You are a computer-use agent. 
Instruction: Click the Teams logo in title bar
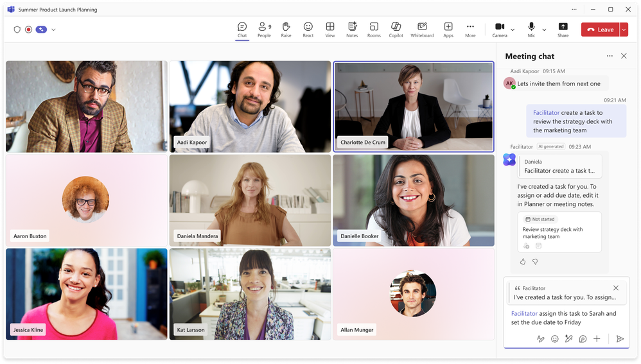pyautogui.click(x=11, y=9)
